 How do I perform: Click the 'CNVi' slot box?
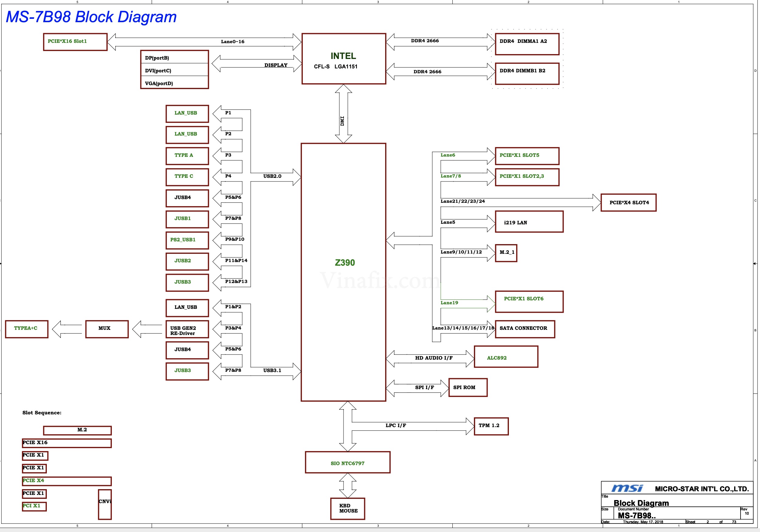[x=105, y=504]
